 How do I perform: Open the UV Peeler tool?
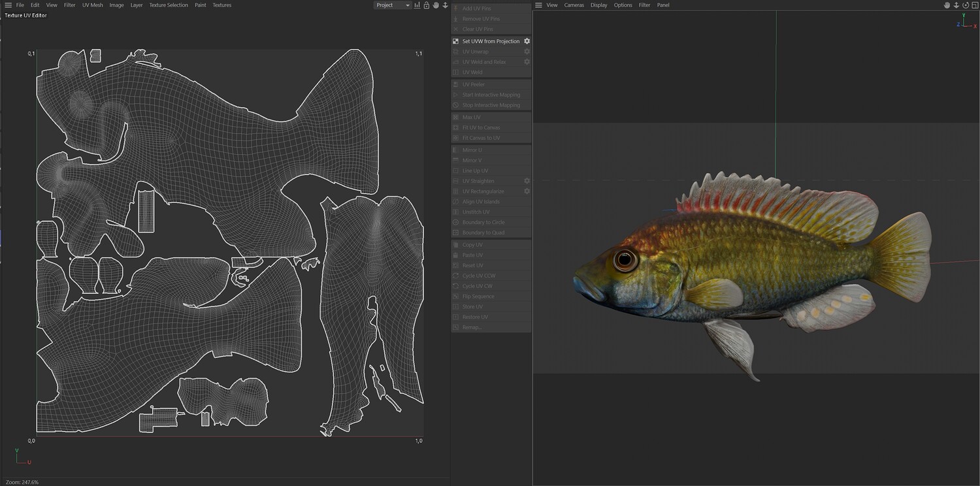[x=491, y=84]
